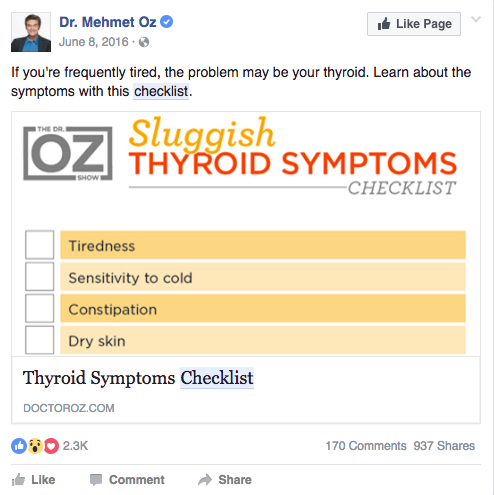The height and width of the screenshot is (495, 494).
Task: Click the globe public-privacy icon
Action: (x=144, y=42)
